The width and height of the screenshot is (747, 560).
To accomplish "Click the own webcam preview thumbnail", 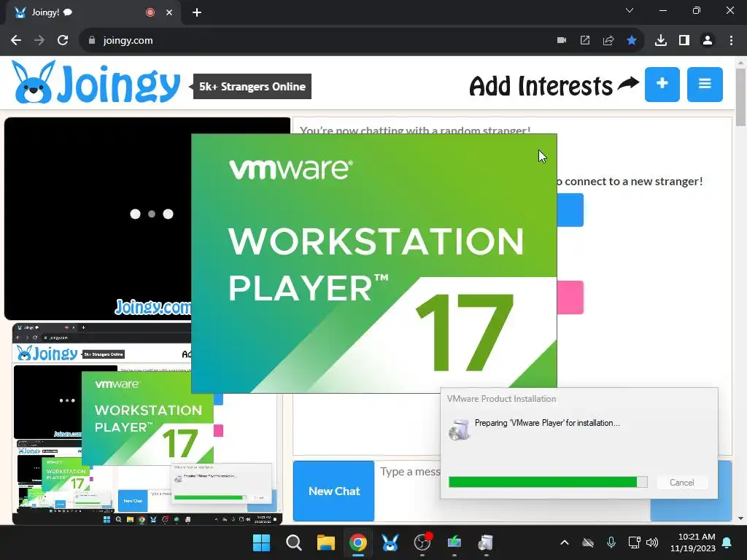I will (147, 424).
